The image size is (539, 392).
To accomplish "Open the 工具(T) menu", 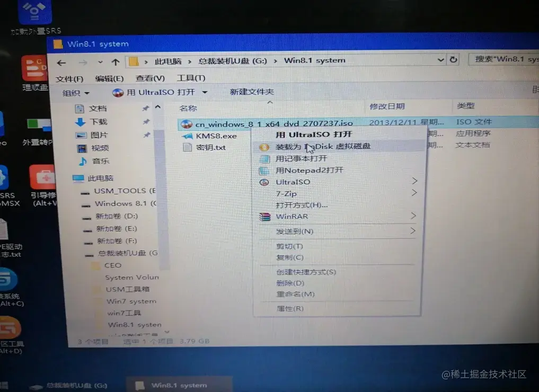I will [191, 78].
